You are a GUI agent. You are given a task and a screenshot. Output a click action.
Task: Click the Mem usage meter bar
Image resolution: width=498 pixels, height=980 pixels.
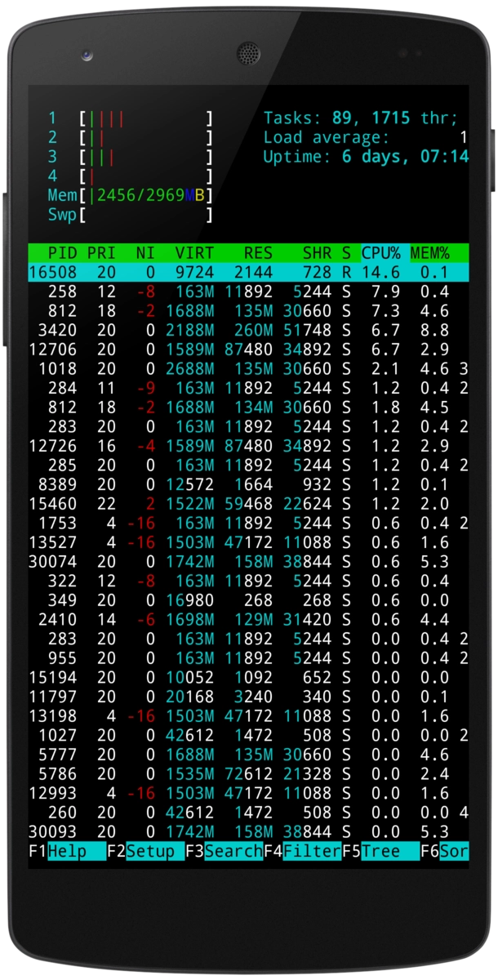(145, 196)
